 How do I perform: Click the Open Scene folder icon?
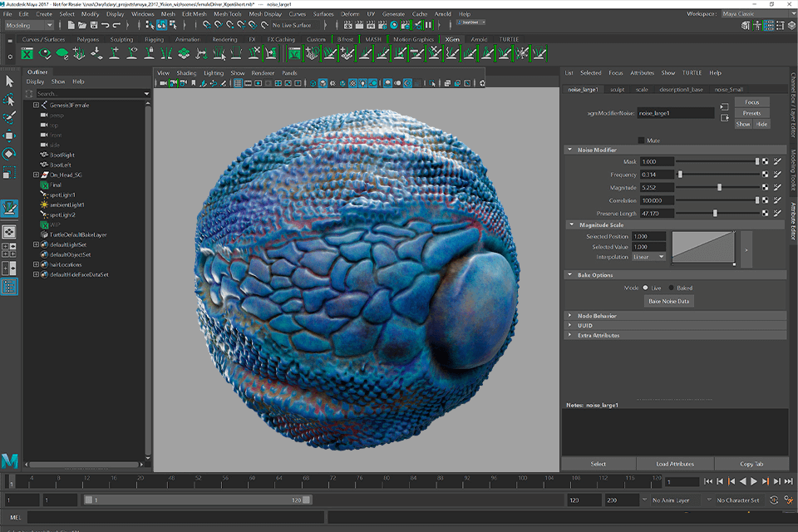tap(82, 25)
